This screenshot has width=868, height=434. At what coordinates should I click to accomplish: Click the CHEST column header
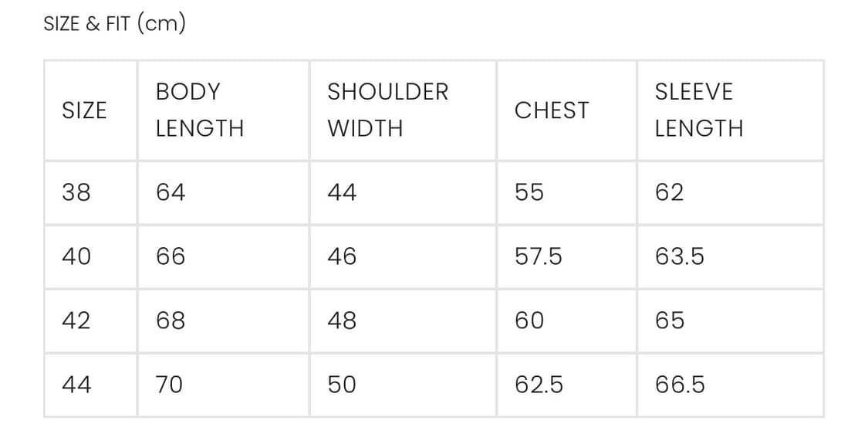[551, 110]
